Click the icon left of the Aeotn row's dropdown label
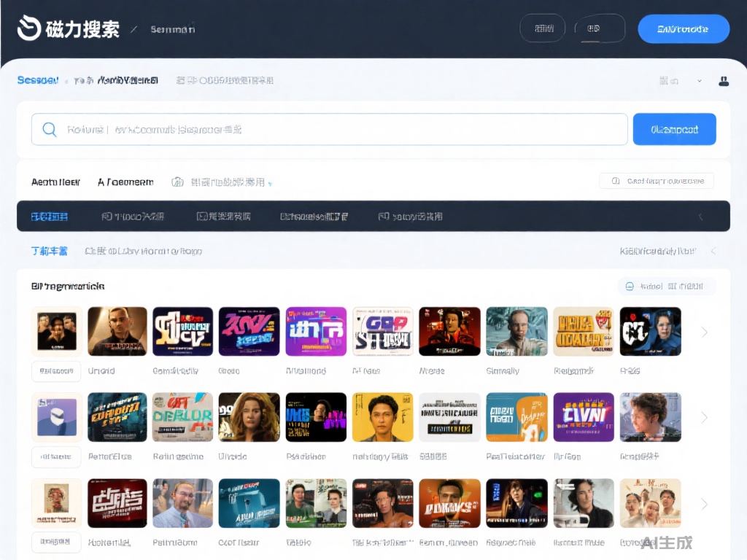 (177, 182)
